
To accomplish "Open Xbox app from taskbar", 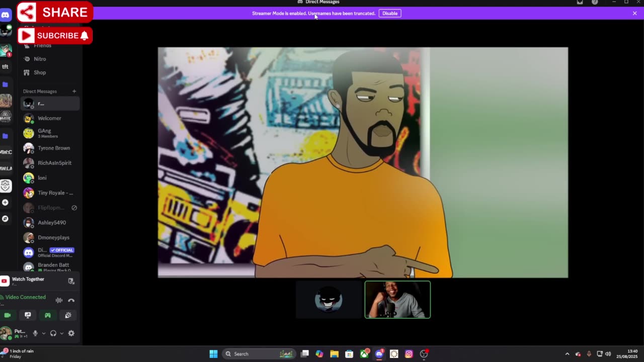I will coord(364,354).
